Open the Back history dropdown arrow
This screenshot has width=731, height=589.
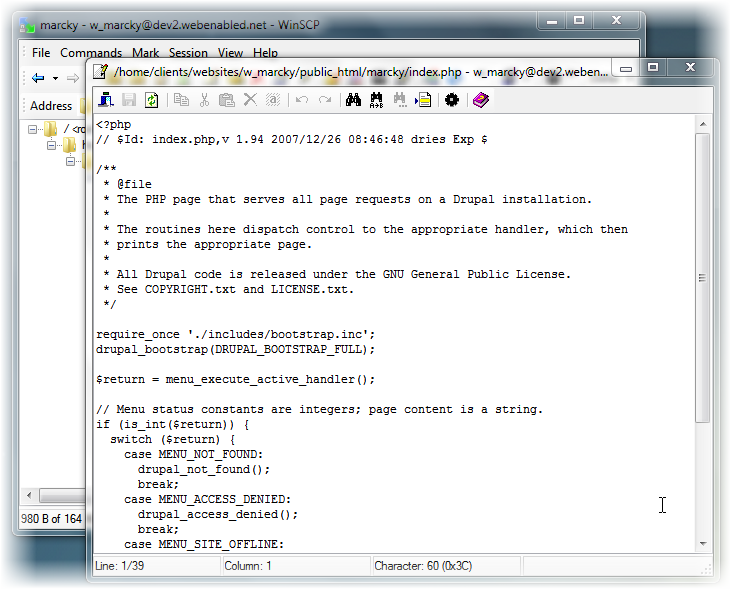tap(55, 78)
